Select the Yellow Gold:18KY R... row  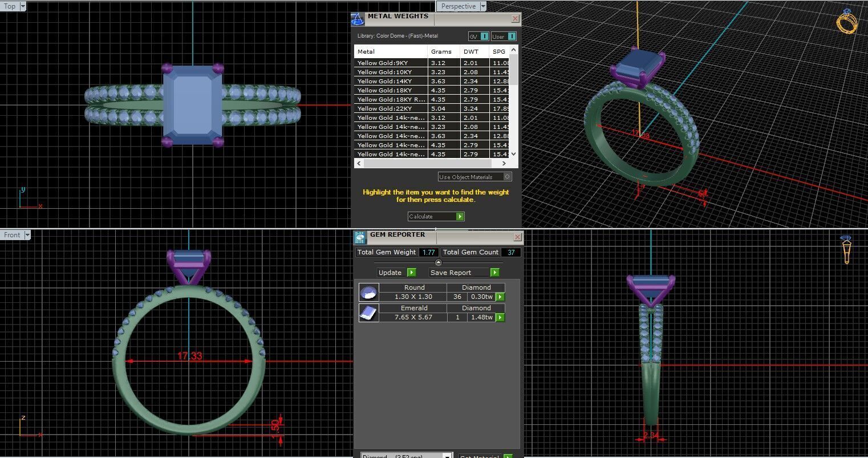click(432, 99)
